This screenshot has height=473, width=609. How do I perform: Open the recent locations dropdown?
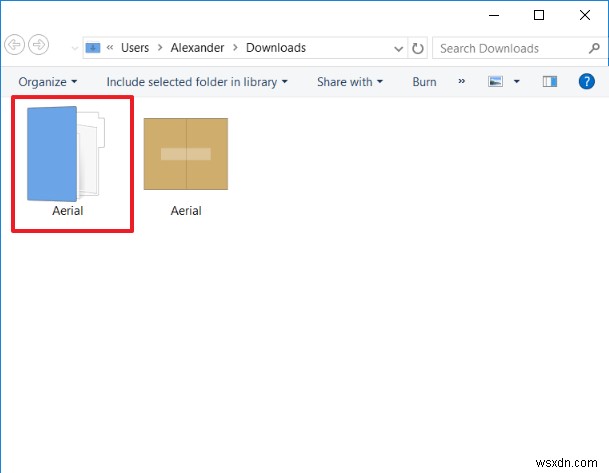pyautogui.click(x=74, y=48)
